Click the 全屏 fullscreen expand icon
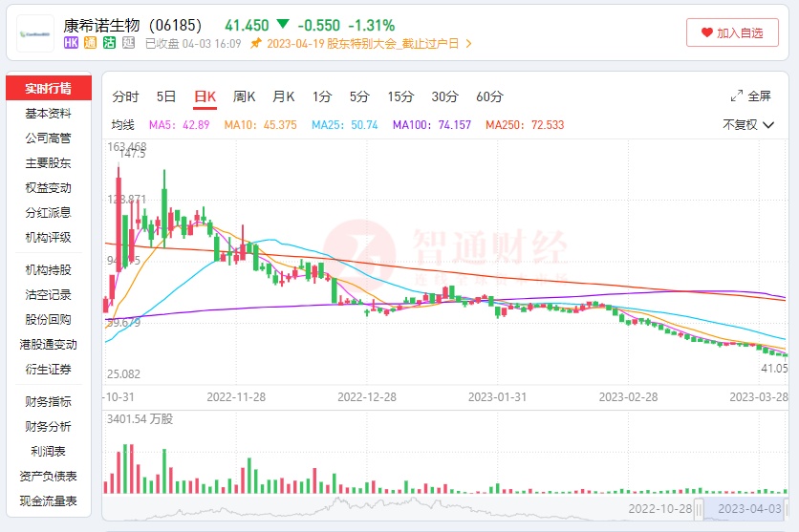Viewport: 799px width, 532px height. tap(737, 96)
